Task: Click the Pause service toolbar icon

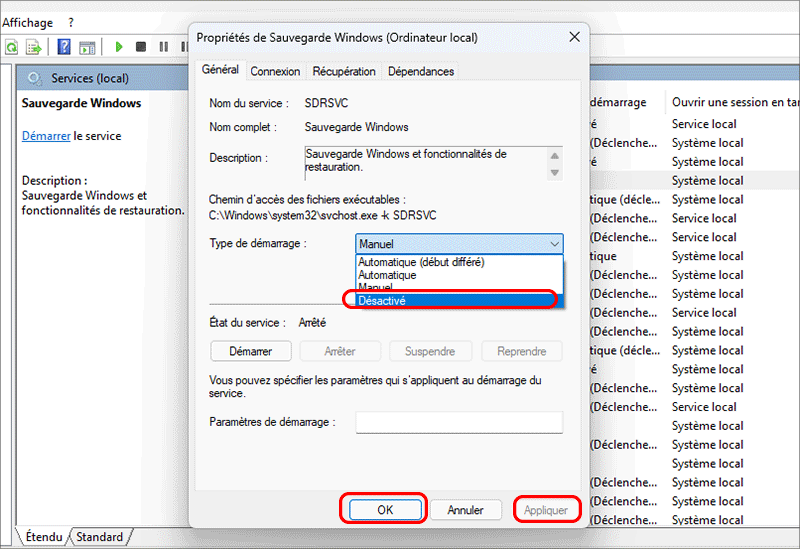Action: click(x=164, y=47)
